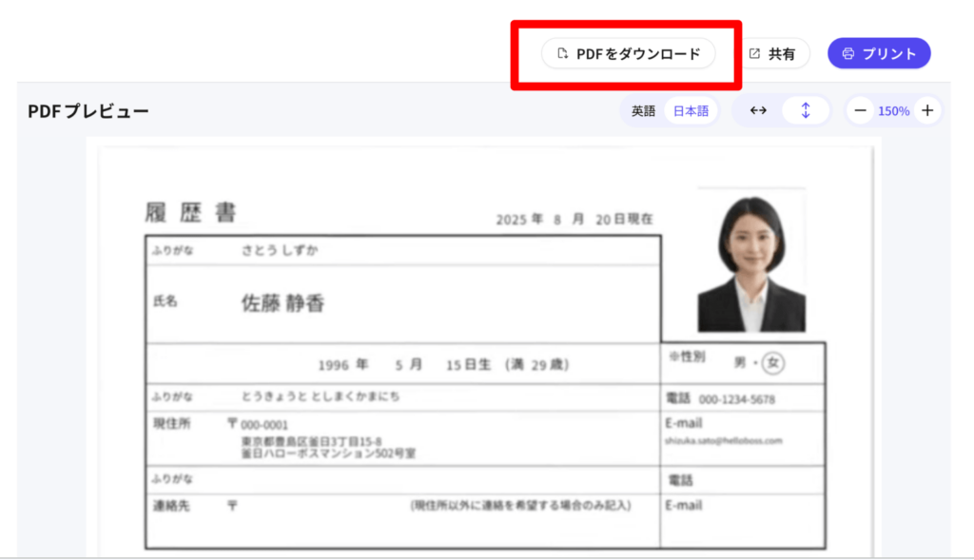Viewport: 974px width, 560px height.
Task: Select the 日本語 language tab
Action: [x=691, y=111]
